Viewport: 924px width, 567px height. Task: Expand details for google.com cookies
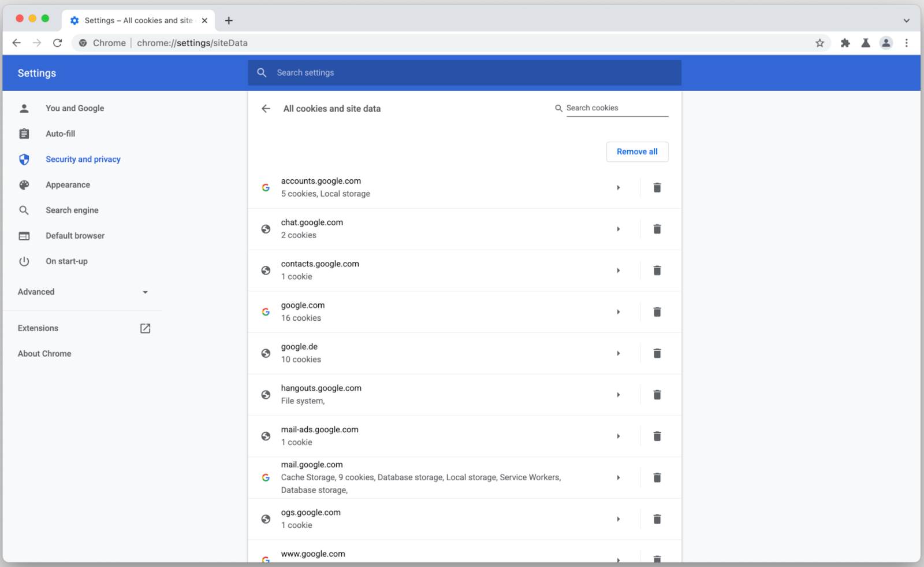click(619, 312)
